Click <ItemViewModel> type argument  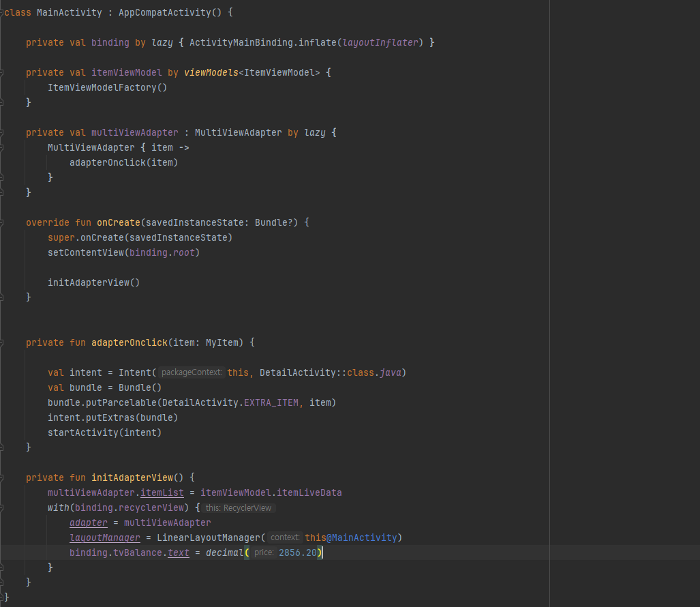[x=279, y=72]
